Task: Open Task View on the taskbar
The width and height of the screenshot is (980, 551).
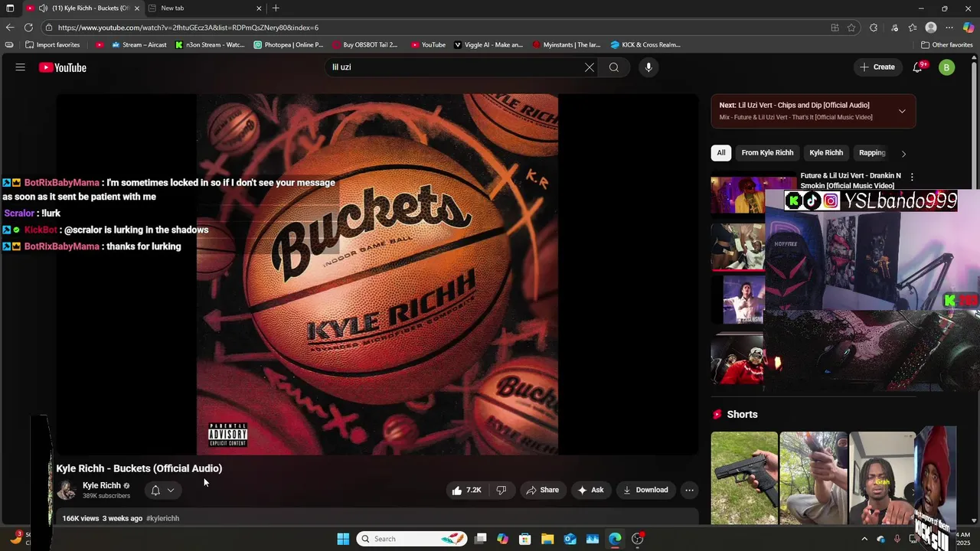Action: pyautogui.click(x=481, y=539)
